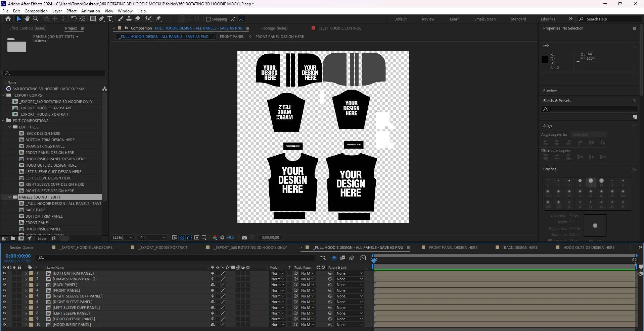Toggle Frame Blending enable in timeline
644x331 pixels.
pos(343,258)
